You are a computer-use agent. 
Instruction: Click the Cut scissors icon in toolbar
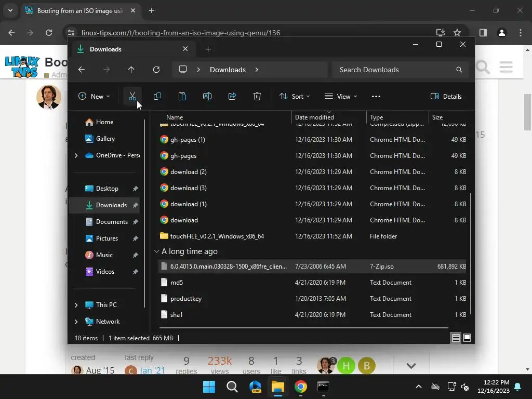[x=132, y=96]
